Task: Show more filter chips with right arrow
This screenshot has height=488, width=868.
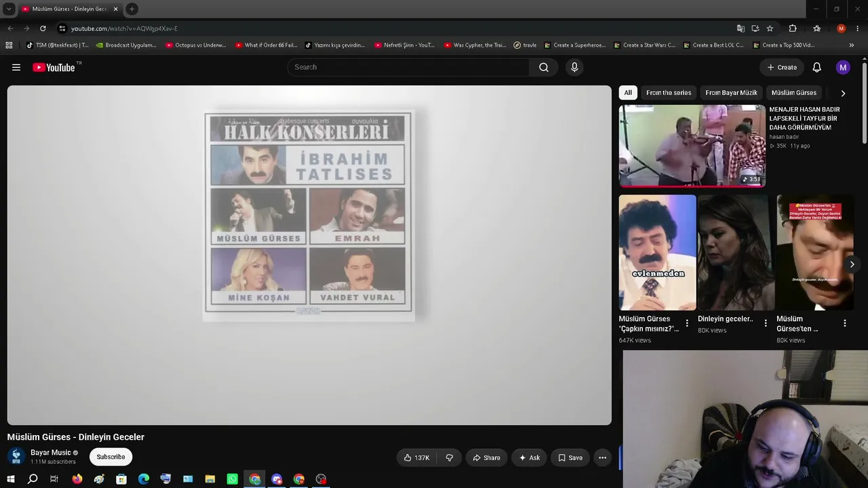Action: pyautogui.click(x=843, y=93)
